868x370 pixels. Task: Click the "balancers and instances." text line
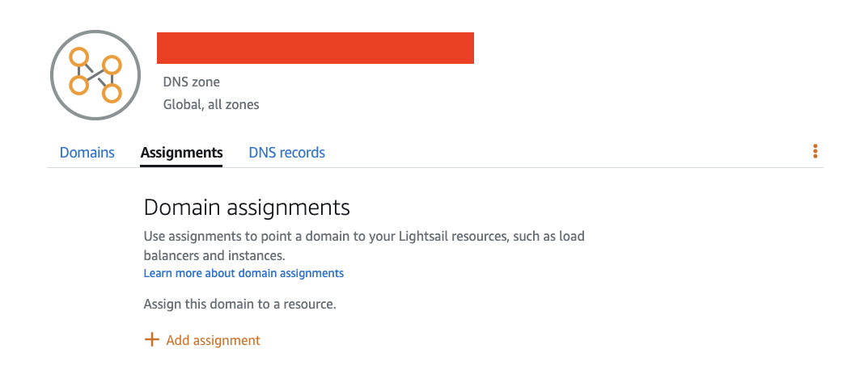[x=214, y=255]
